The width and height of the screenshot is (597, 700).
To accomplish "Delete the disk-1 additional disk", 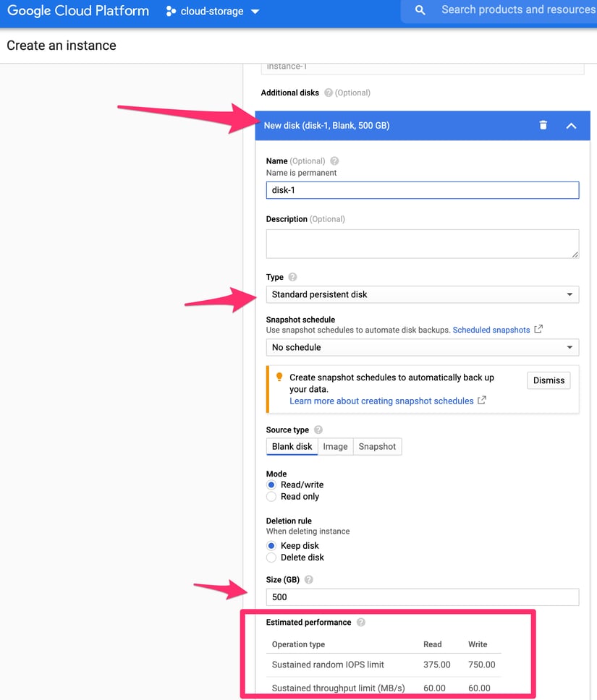I will click(543, 124).
